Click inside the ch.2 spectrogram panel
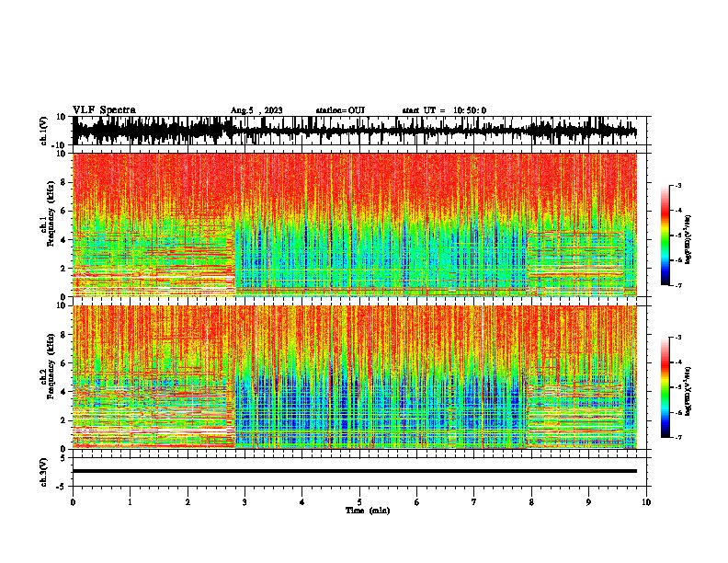 [355, 377]
